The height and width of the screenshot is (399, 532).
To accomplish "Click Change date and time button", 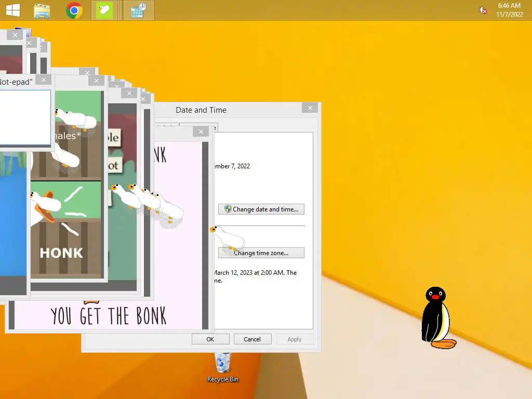I will click(x=261, y=209).
